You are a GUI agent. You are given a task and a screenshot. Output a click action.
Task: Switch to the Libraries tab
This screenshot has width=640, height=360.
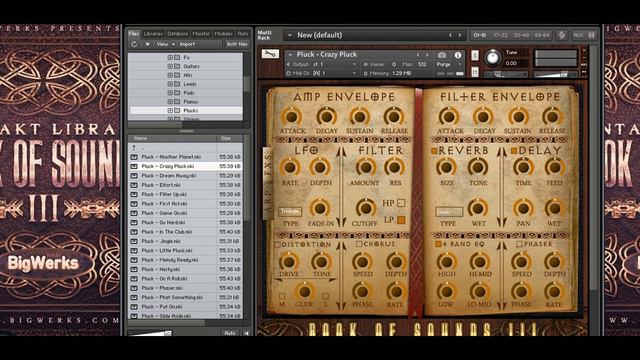point(153,34)
